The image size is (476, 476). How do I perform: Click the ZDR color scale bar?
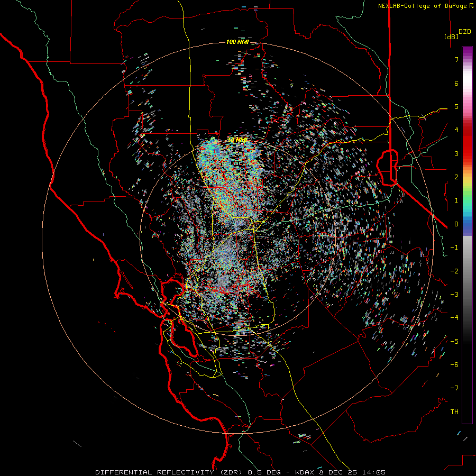467,235
